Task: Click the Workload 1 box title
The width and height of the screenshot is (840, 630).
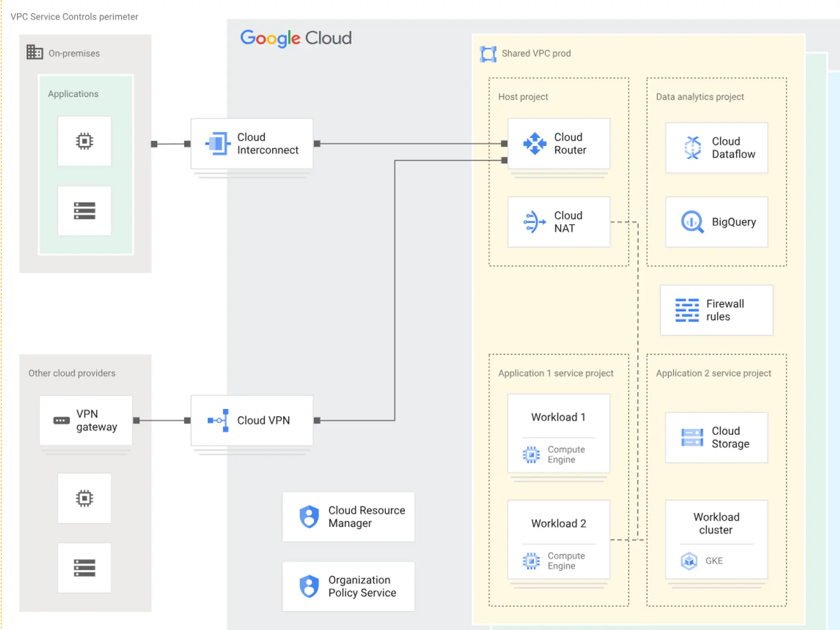Action: click(x=558, y=417)
